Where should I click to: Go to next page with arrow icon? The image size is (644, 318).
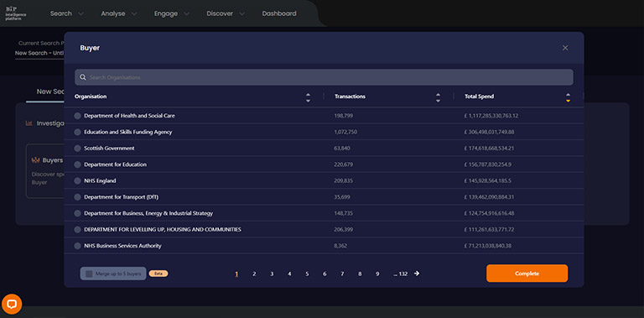(x=417, y=274)
